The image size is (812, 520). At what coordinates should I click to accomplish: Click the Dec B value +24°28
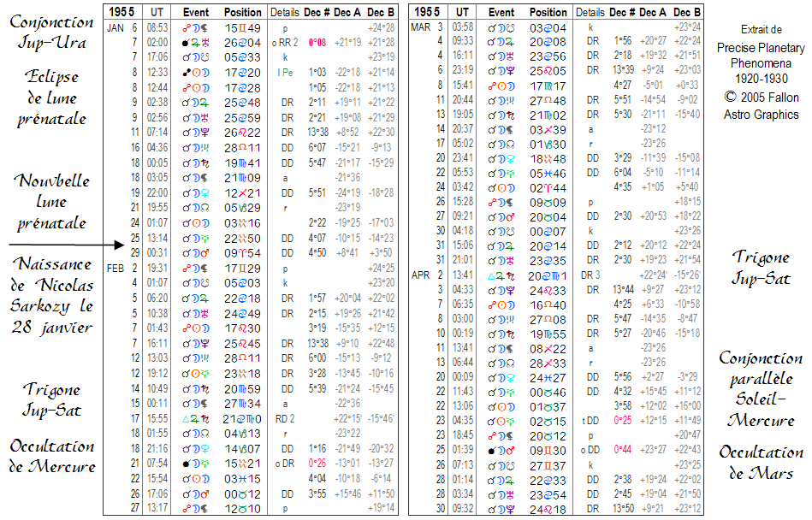coord(381,28)
